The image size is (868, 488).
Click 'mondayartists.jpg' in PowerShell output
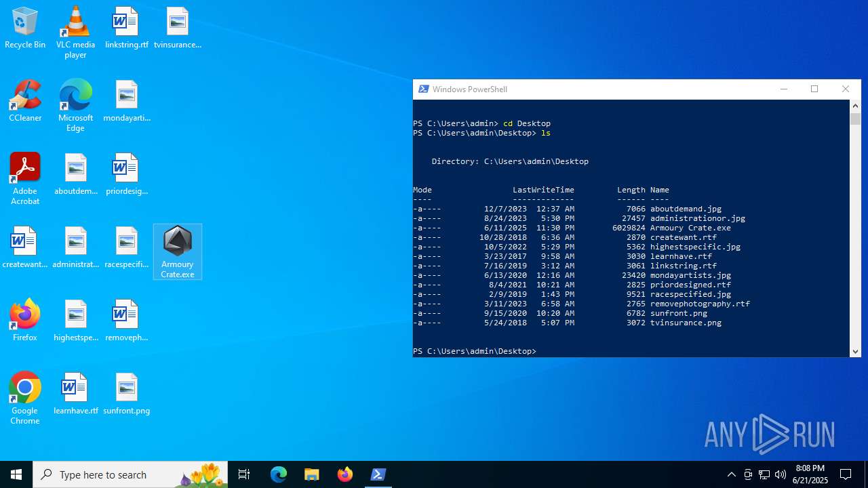point(690,275)
